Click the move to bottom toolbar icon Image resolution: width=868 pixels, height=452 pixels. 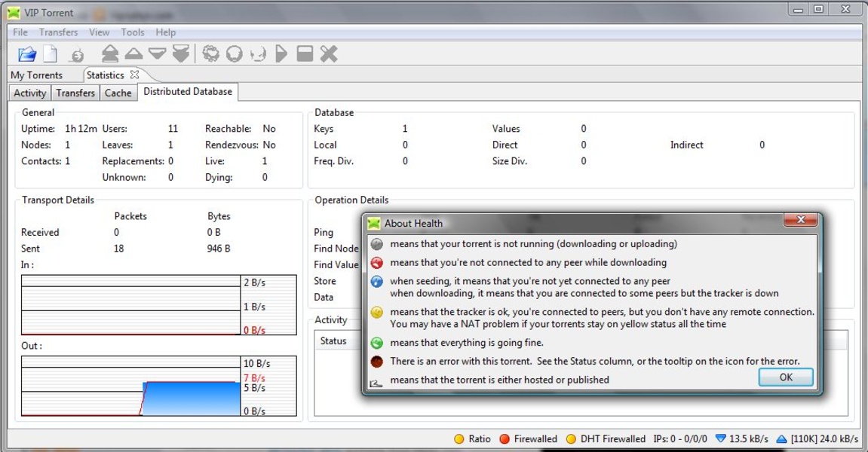click(180, 53)
